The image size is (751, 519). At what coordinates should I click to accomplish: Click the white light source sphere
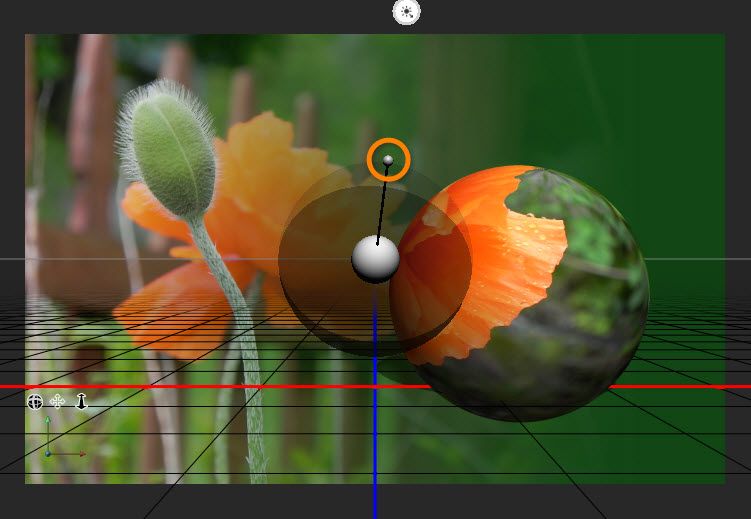coord(376,259)
